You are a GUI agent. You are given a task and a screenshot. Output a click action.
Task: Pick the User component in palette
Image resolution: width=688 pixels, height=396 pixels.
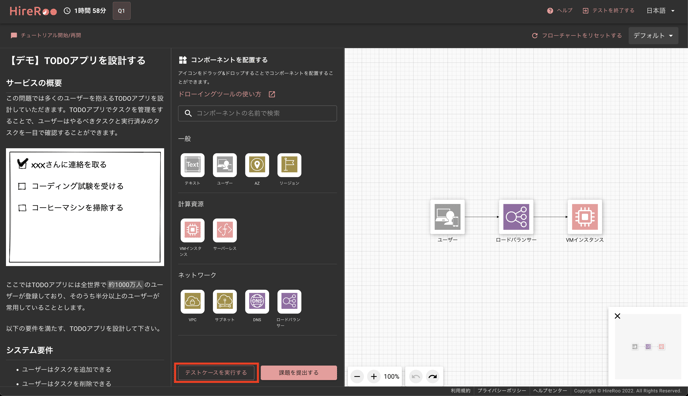click(225, 165)
